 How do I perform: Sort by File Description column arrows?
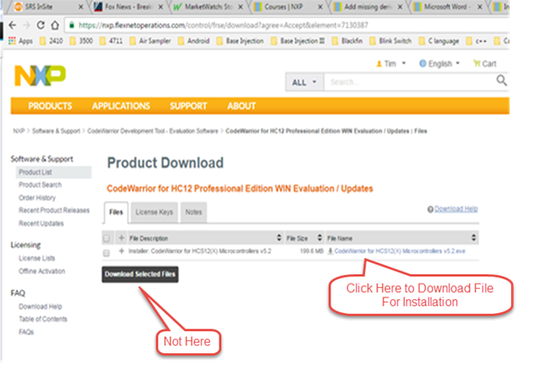point(279,238)
